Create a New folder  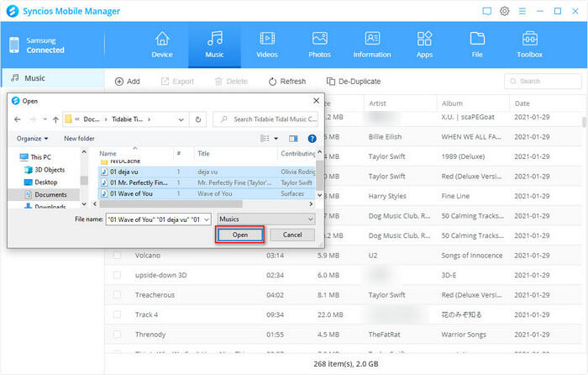pos(79,139)
